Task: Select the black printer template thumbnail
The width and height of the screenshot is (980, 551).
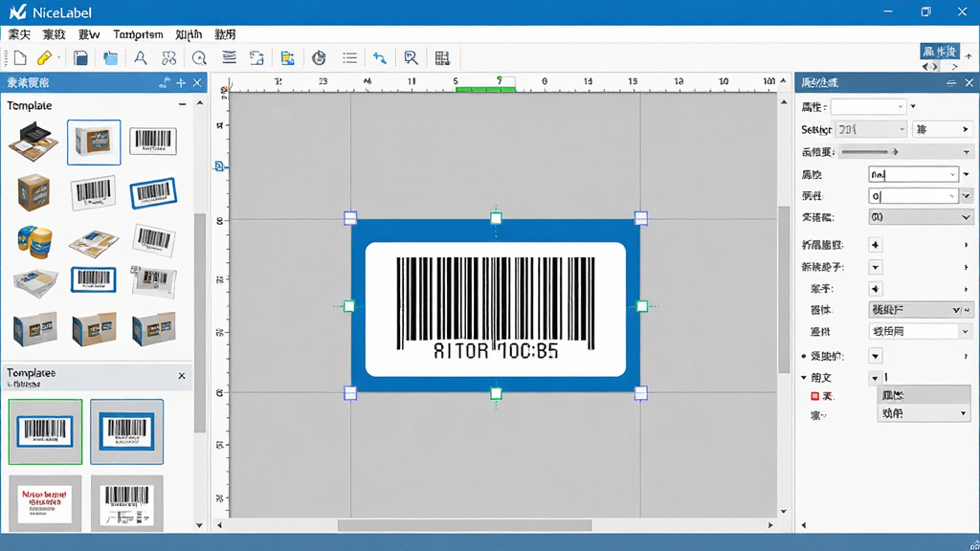Action: [33, 142]
